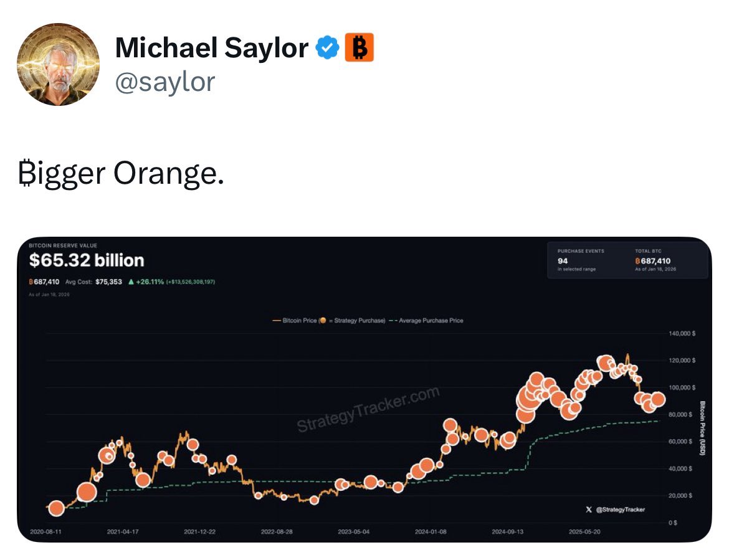Viewport: 729px width, 560px height.
Task: Click the $65.32 billion reserve value
Action: point(87,260)
